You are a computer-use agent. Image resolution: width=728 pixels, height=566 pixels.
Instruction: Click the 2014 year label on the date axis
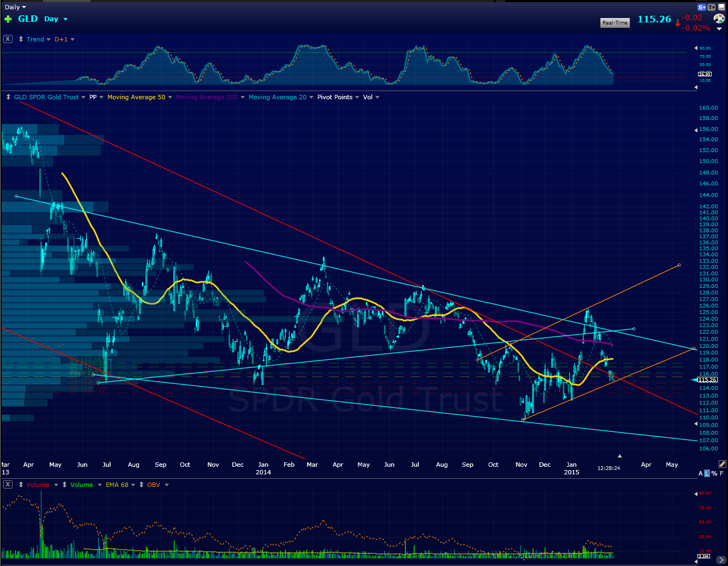pyautogui.click(x=263, y=472)
